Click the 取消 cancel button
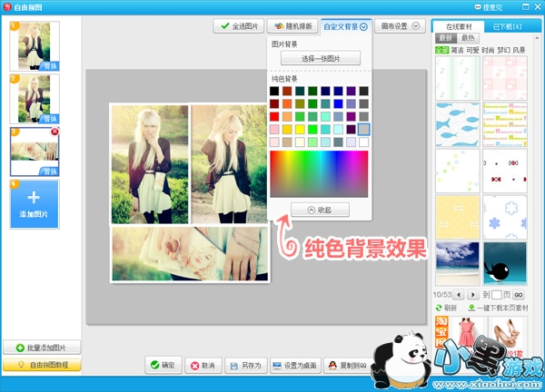This screenshot has width=545, height=392. (203, 366)
